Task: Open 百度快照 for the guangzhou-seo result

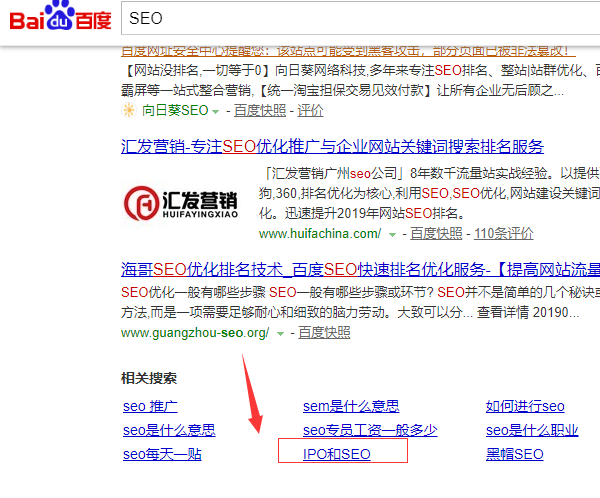Action: (324, 333)
